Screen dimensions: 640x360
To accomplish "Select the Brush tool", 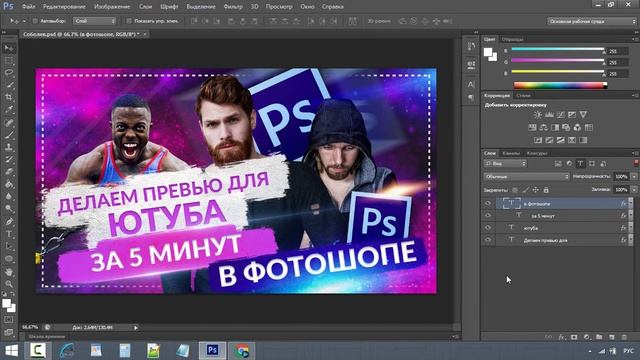I will 9,135.
